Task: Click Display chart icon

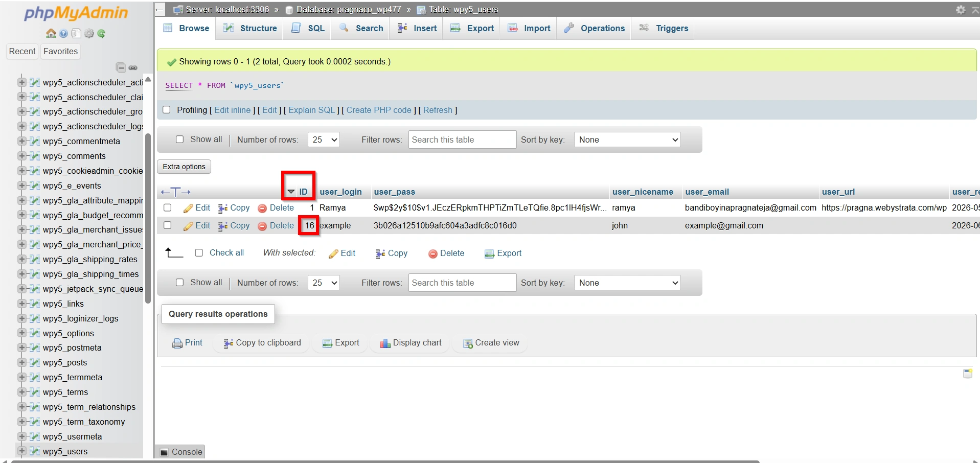Action: point(385,343)
